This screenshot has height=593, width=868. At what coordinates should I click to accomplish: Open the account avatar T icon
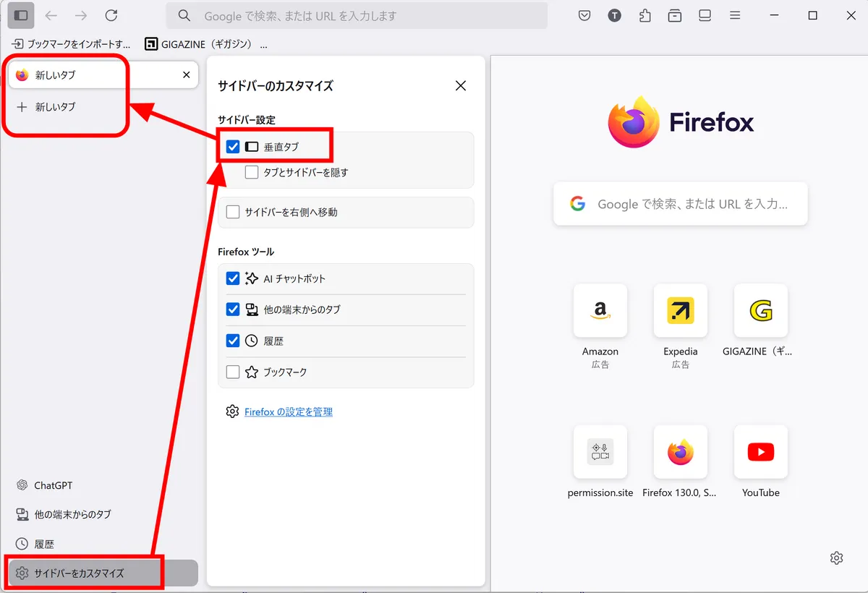[614, 15]
